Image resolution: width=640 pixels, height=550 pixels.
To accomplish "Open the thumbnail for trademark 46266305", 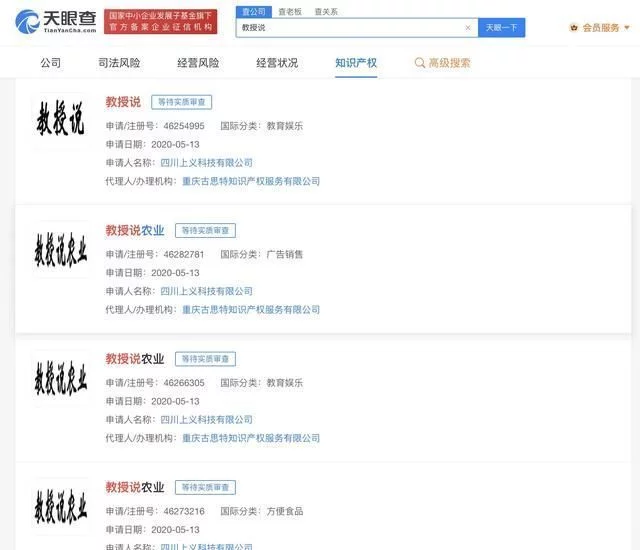I will [60, 378].
